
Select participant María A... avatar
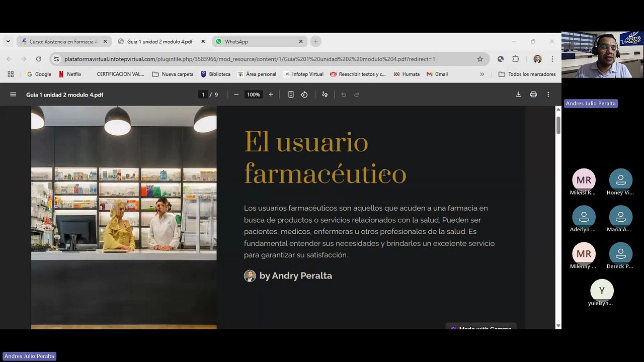click(x=621, y=217)
